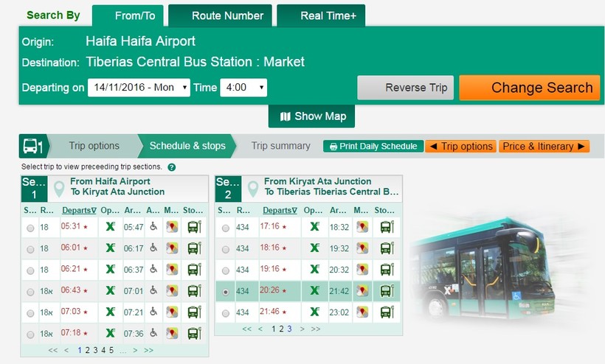Show bus stops for the 17:16 trip
This screenshot has height=364, width=605.
coord(387,227)
